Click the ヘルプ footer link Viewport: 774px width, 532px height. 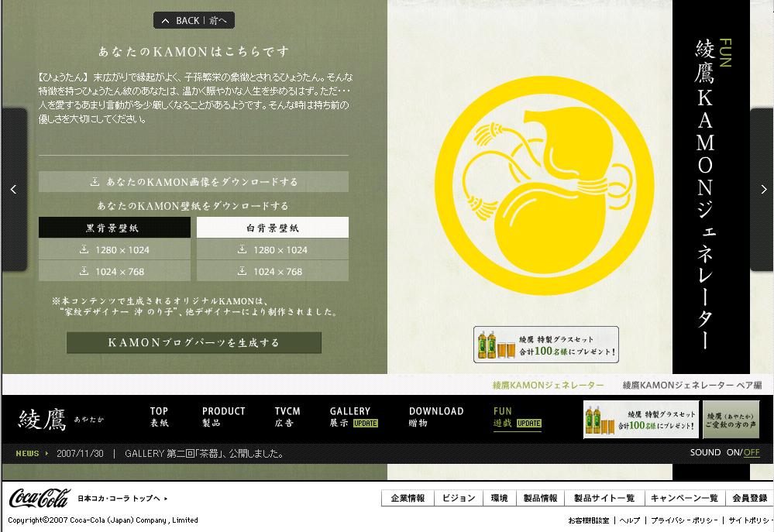(x=630, y=520)
